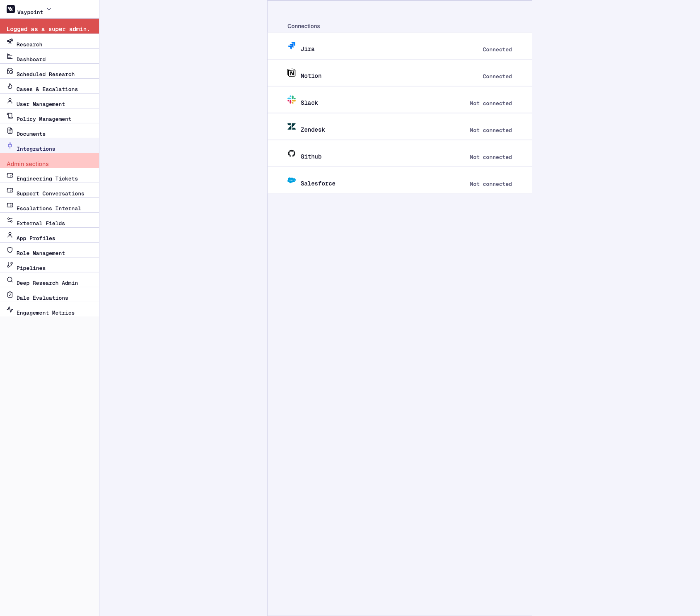Open the Waypoint workspace dropdown chevron
Screen dimensions: 700x616
pos(49,9)
